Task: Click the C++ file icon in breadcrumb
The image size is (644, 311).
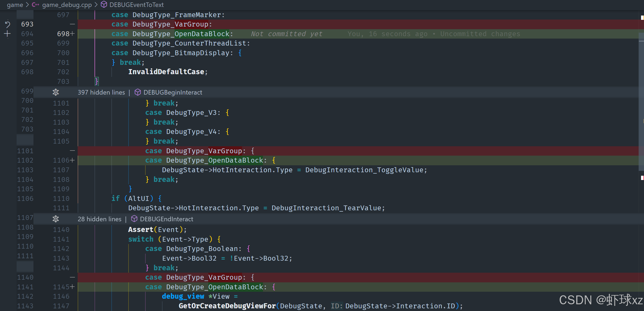Action: click(36, 5)
